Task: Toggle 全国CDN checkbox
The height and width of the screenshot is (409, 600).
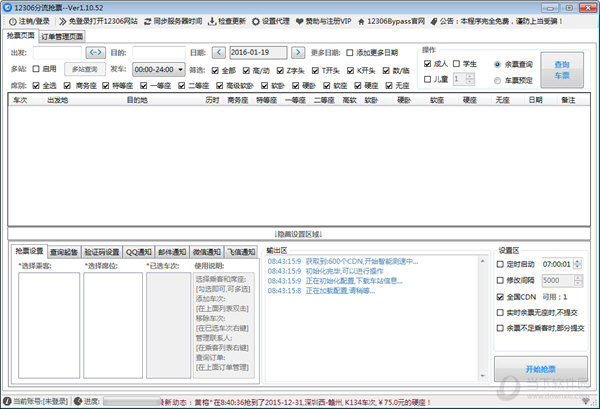Action: (501, 297)
